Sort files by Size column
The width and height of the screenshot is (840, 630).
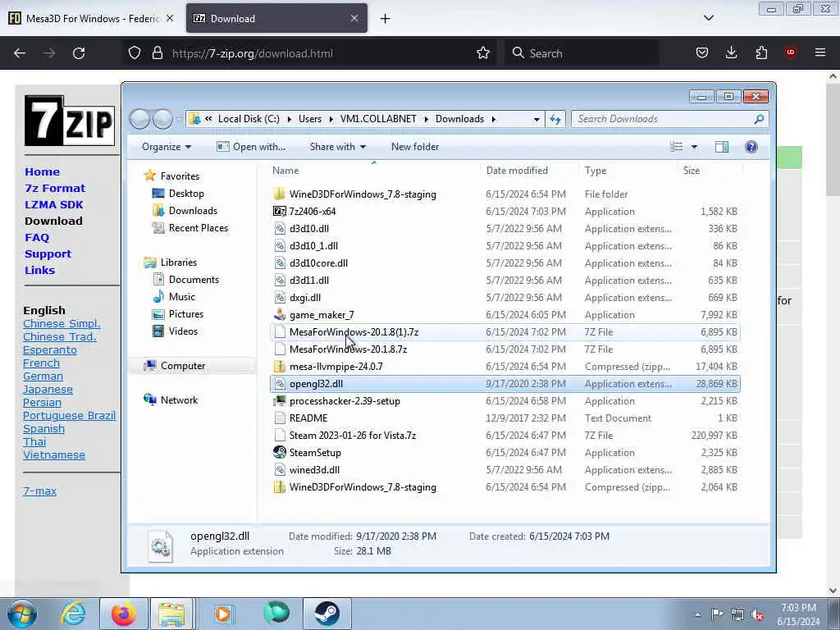point(691,171)
